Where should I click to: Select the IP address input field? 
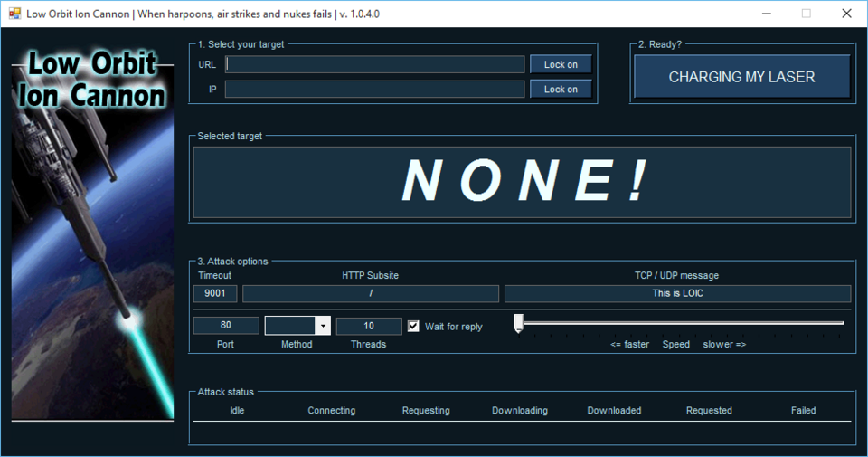374,90
